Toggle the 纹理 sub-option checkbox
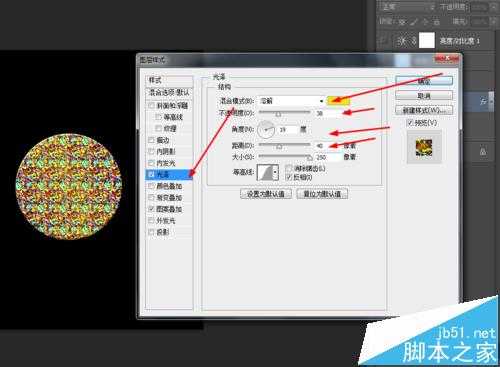Image resolution: width=500 pixels, height=367 pixels. (x=158, y=128)
